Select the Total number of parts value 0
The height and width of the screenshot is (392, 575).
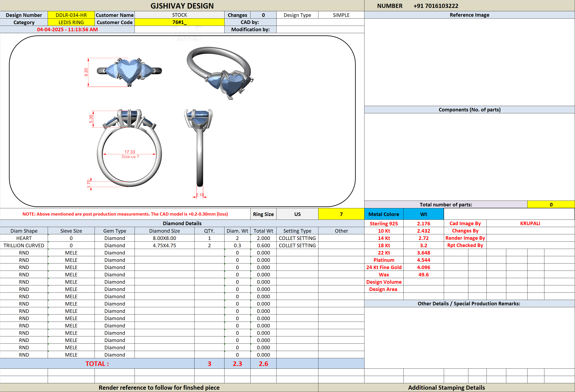551,205
